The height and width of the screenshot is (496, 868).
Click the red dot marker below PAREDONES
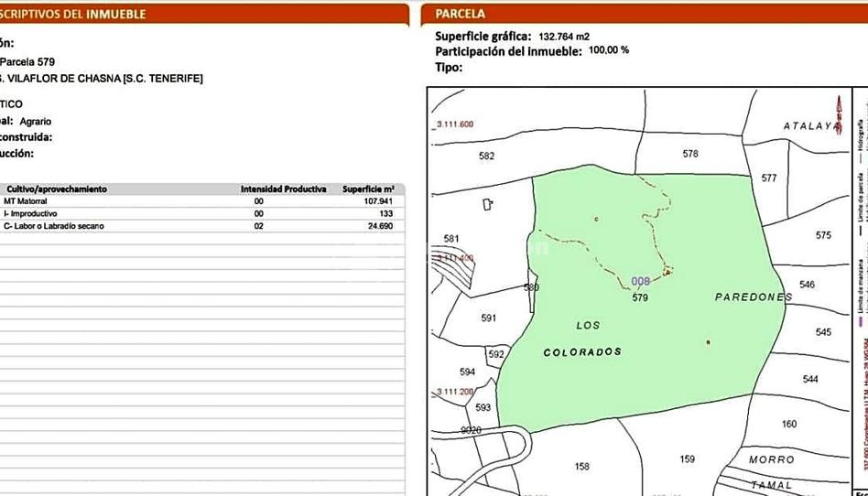708,342
